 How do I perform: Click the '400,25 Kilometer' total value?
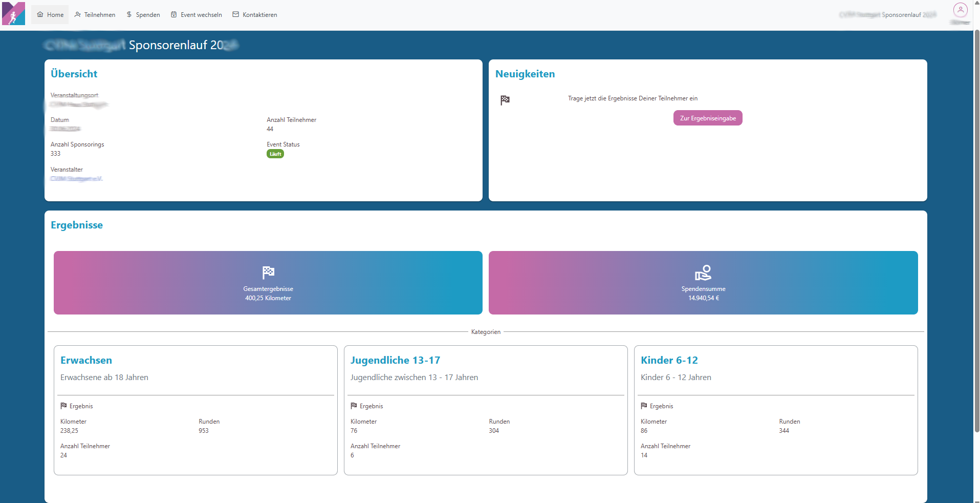[268, 298]
